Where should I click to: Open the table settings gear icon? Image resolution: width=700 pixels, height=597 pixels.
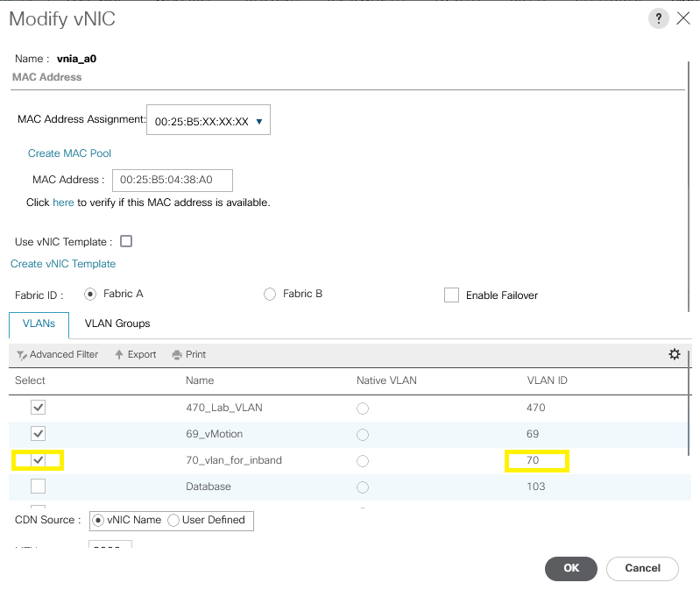pyautogui.click(x=674, y=354)
